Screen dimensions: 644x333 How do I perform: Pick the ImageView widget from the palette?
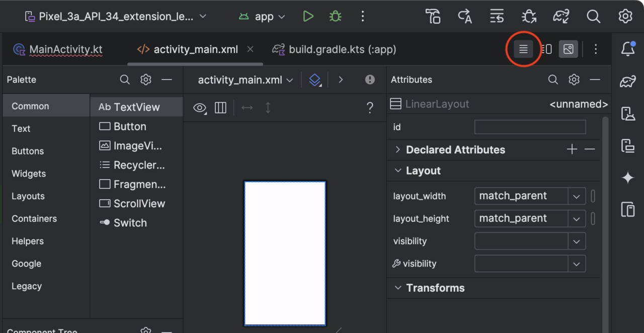coord(137,146)
